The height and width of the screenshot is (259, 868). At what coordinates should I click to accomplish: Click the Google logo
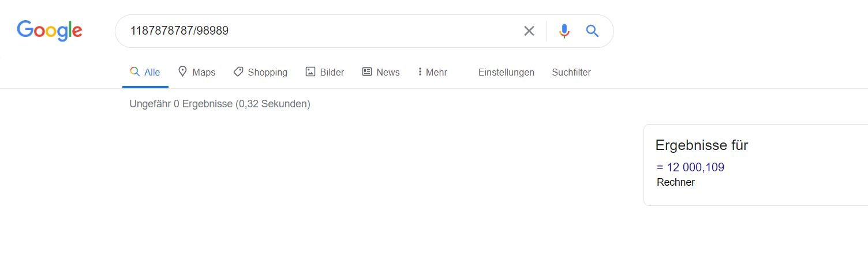click(50, 31)
